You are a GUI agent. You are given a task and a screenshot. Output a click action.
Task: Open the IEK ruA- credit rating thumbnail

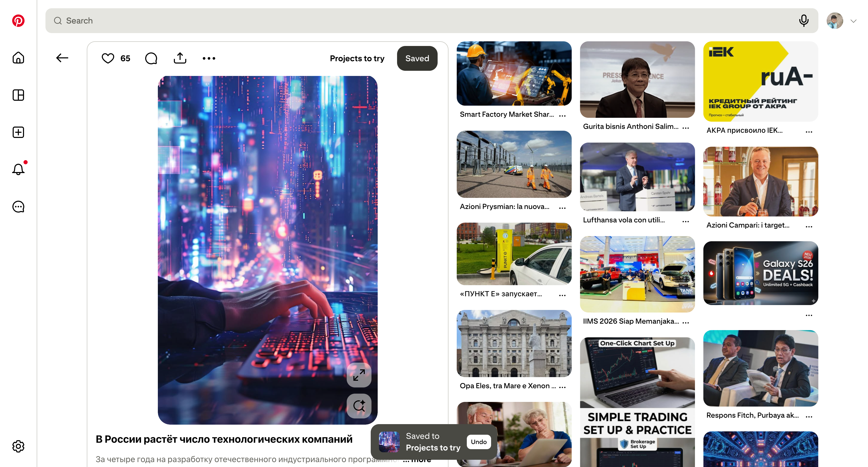[x=761, y=82]
